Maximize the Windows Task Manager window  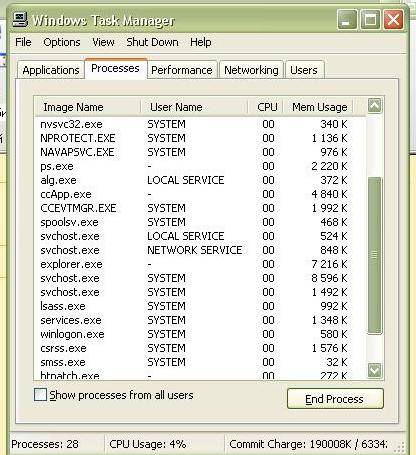coord(370,20)
